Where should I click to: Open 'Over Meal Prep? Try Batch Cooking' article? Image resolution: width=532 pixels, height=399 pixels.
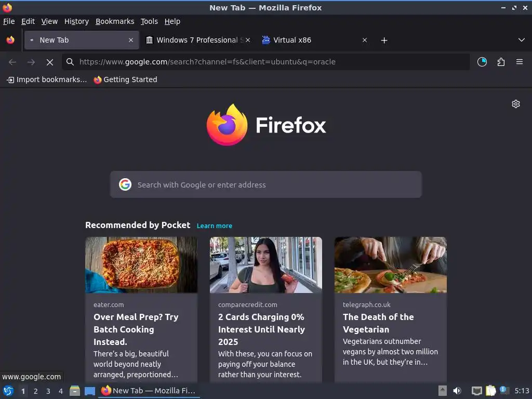coord(136,329)
